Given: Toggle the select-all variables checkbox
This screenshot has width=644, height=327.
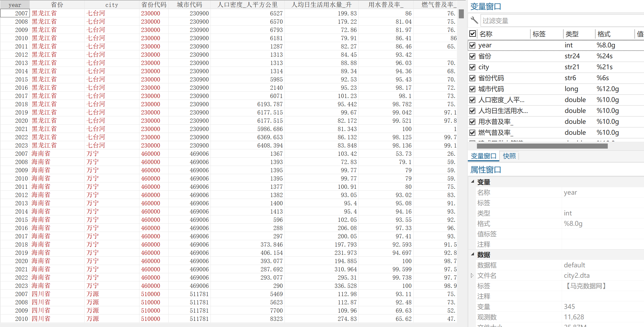Looking at the screenshot, I should point(473,34).
